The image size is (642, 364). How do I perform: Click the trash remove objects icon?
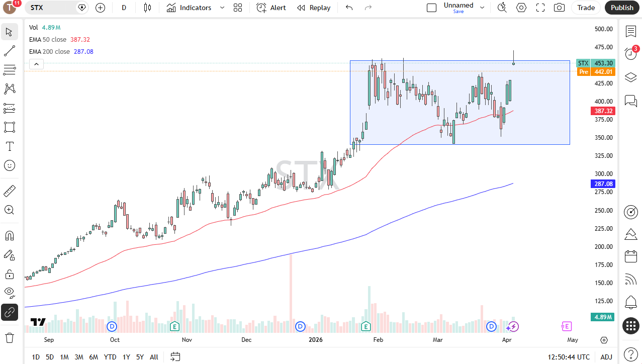(x=9, y=337)
